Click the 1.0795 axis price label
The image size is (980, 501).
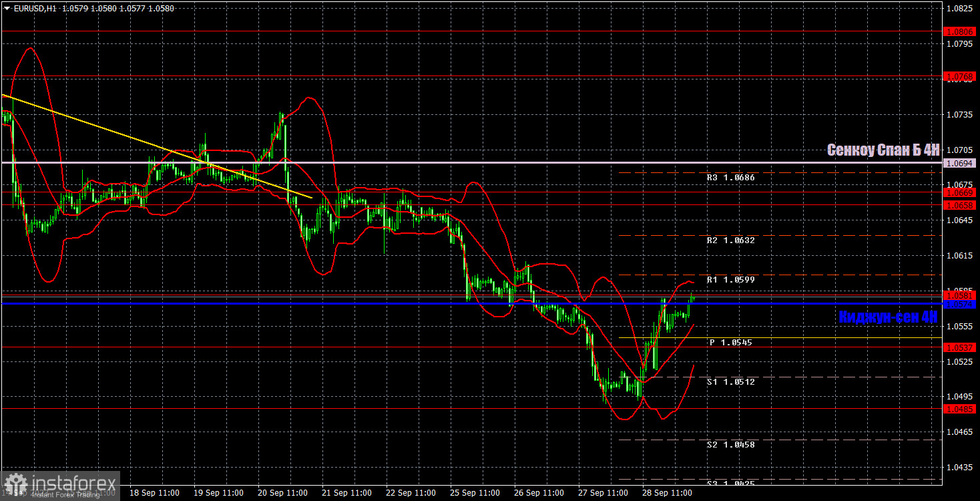pyautogui.click(x=961, y=44)
